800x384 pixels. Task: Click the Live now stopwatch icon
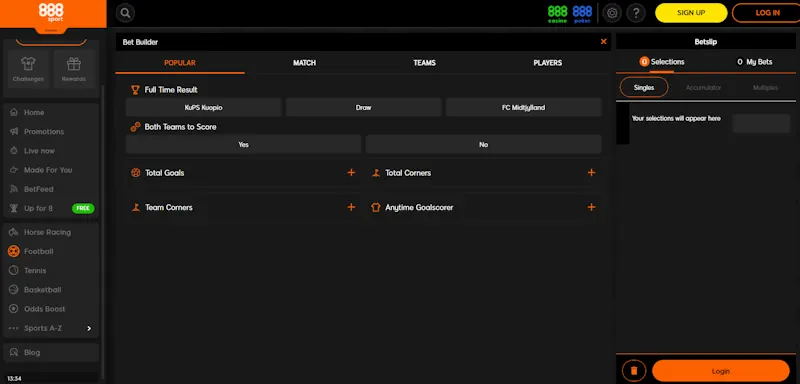pyautogui.click(x=14, y=151)
